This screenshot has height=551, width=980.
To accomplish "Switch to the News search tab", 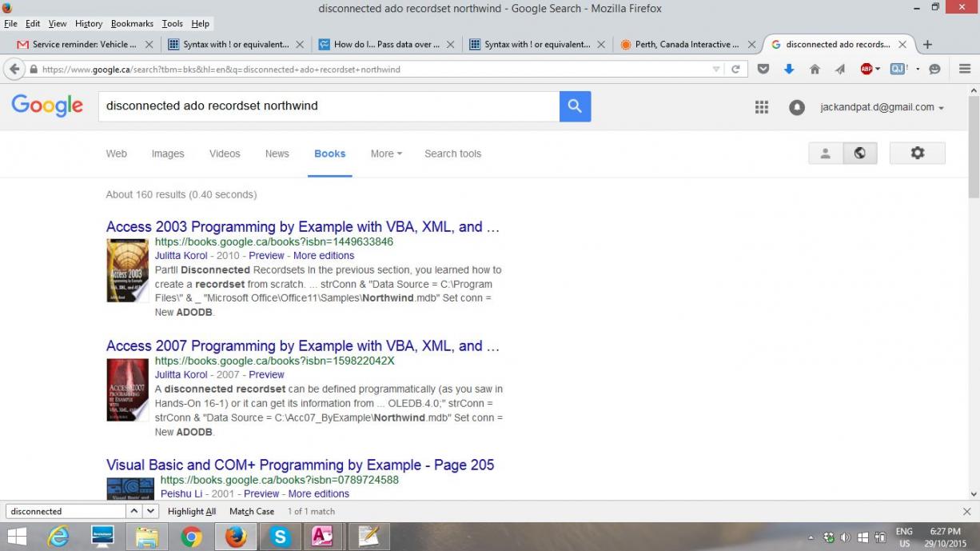I will [x=277, y=154].
